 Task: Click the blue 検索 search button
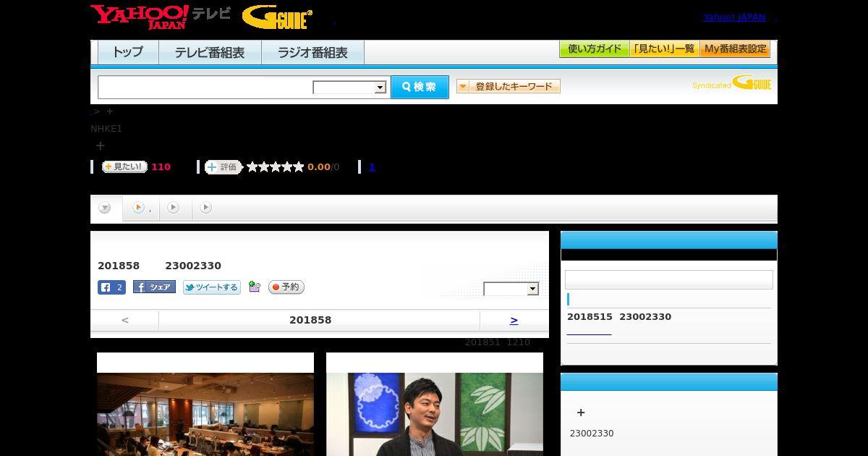pyautogui.click(x=420, y=87)
